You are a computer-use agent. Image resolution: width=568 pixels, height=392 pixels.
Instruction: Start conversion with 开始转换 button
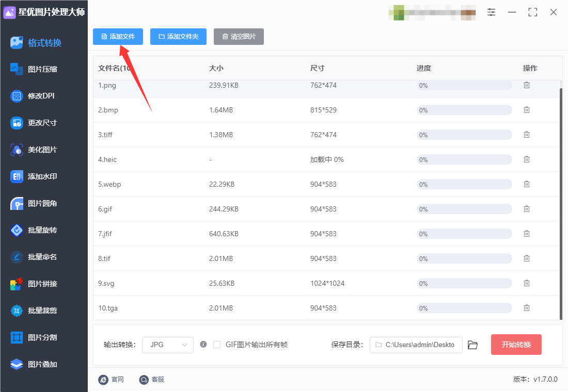tap(516, 345)
